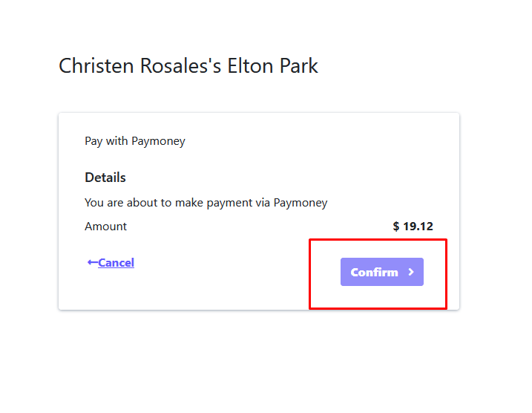Image resolution: width=532 pixels, height=413 pixels.
Task: Click the right chevron icon inside Confirm
Action: coord(411,273)
